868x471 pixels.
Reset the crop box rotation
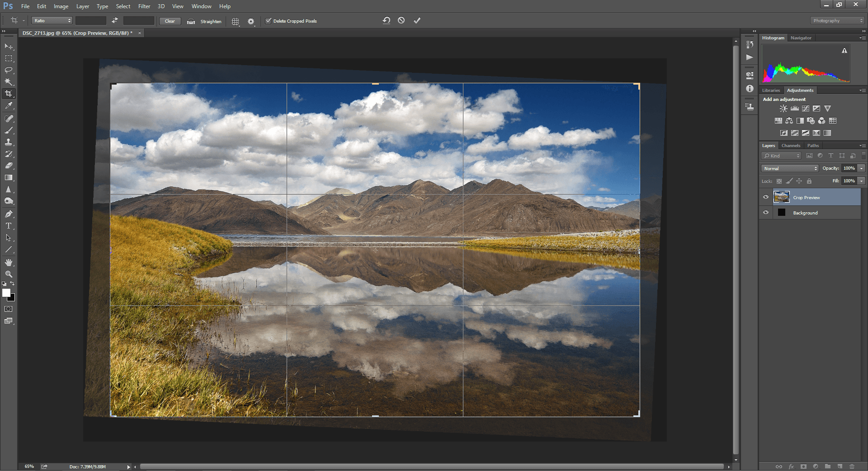click(386, 21)
